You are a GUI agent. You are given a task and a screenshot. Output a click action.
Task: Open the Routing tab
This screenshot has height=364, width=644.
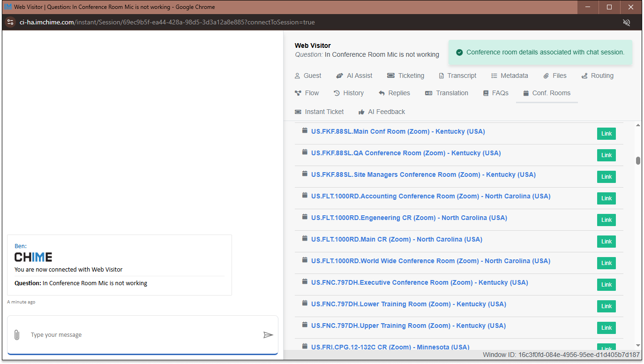pyautogui.click(x=597, y=76)
